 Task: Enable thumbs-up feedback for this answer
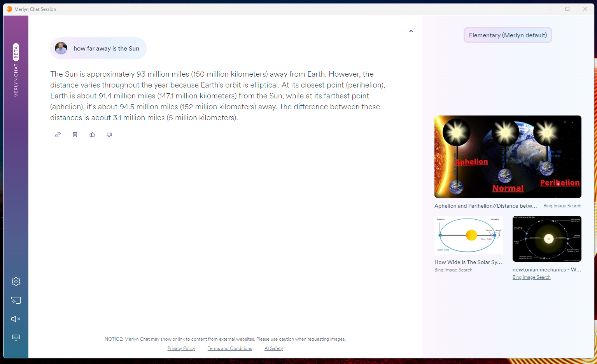[x=92, y=135]
